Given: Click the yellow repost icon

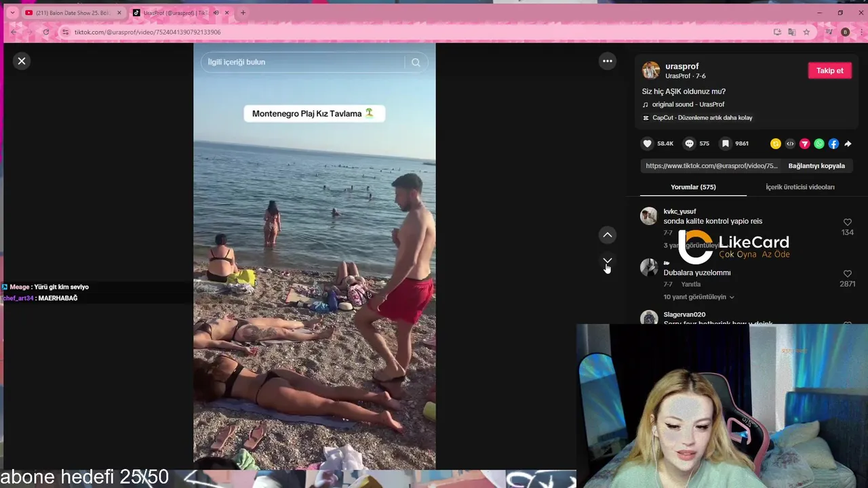Looking at the screenshot, I should [776, 144].
